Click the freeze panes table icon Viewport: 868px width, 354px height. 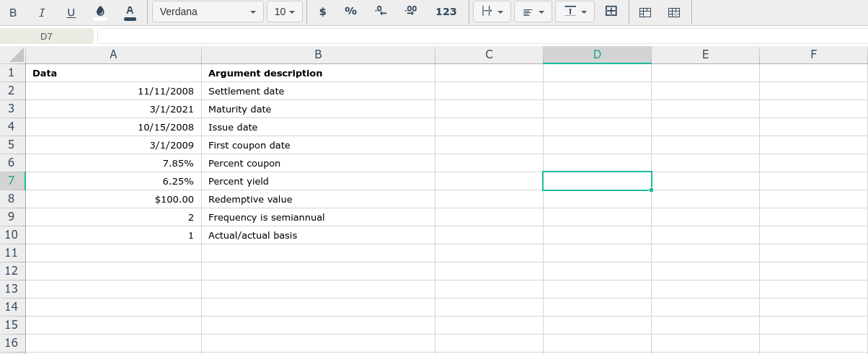[x=645, y=12]
